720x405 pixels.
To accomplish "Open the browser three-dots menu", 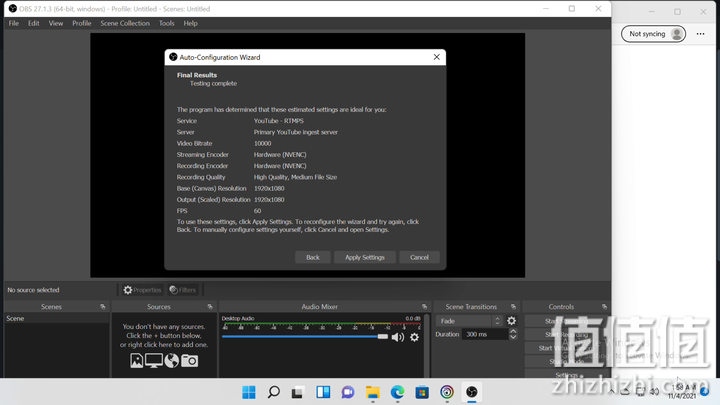I will coord(700,34).
